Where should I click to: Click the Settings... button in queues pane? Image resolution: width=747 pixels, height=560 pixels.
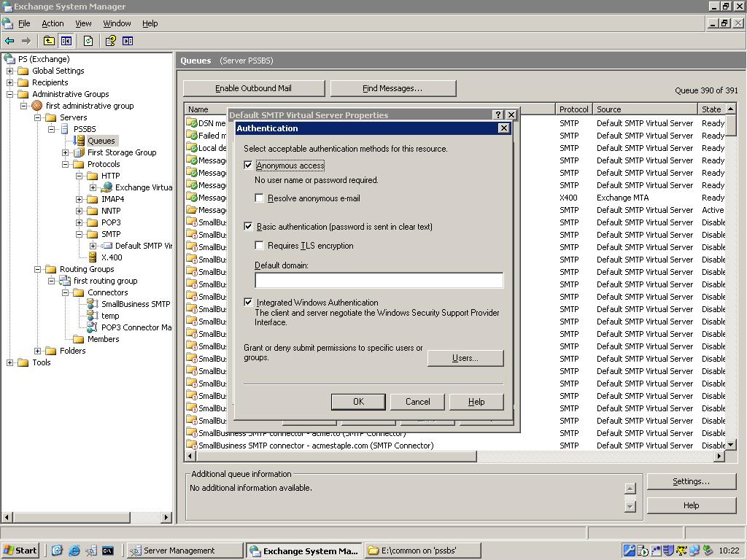(692, 481)
